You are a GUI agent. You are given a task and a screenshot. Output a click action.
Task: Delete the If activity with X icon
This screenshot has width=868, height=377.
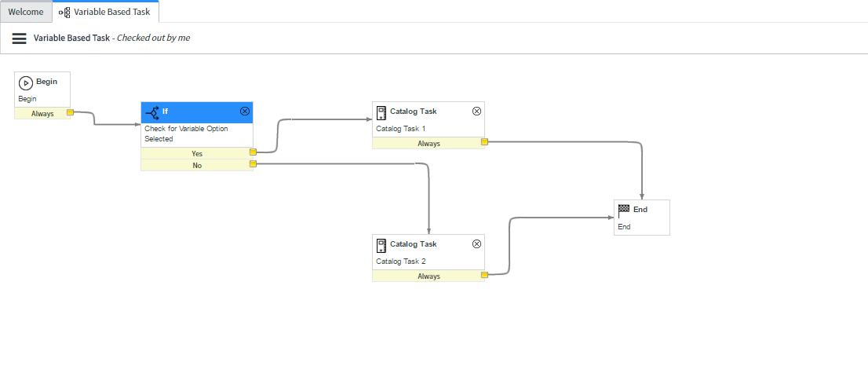[245, 112]
